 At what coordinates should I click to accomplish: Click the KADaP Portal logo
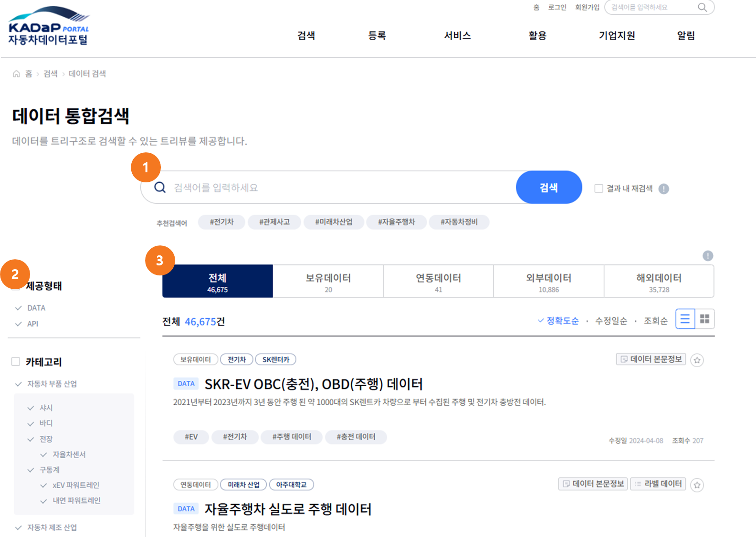[x=48, y=26]
